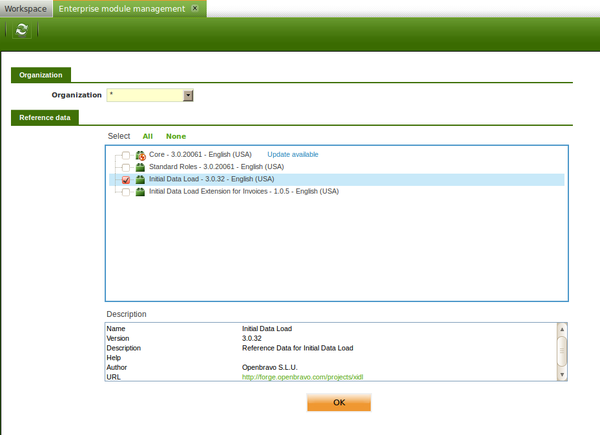
Task: Enable the Core module checkbox
Action: pyautogui.click(x=125, y=155)
